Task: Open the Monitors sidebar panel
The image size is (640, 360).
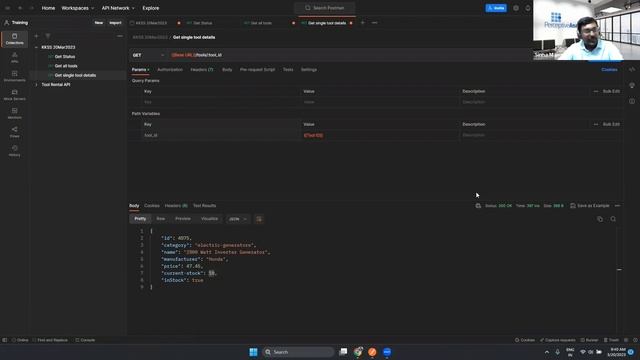Action: coord(14,113)
